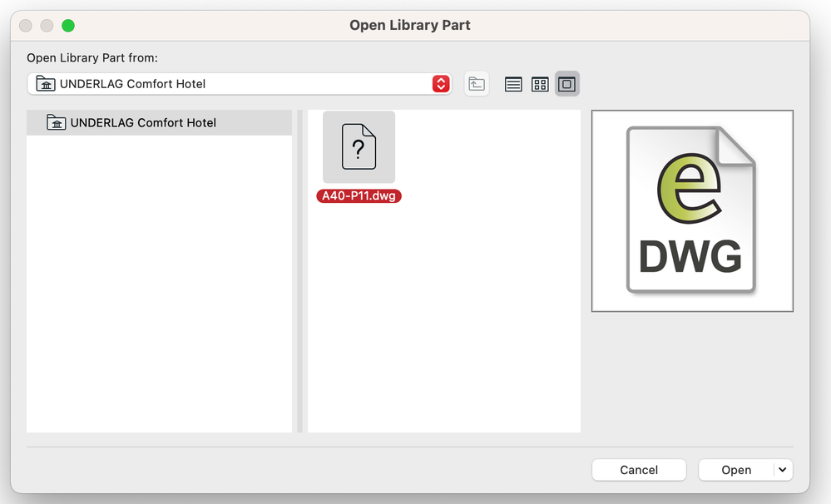This screenshot has width=831, height=504.
Task: Select UNDERLAG Comfort Hotel in folder tree
Action: click(159, 122)
